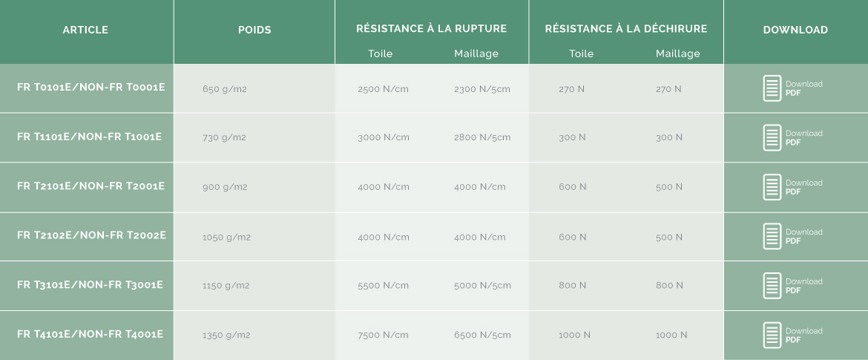The width and height of the screenshot is (868, 360).
Task: Click PDF document icon for FR T1101E
Action: pyautogui.click(x=772, y=138)
